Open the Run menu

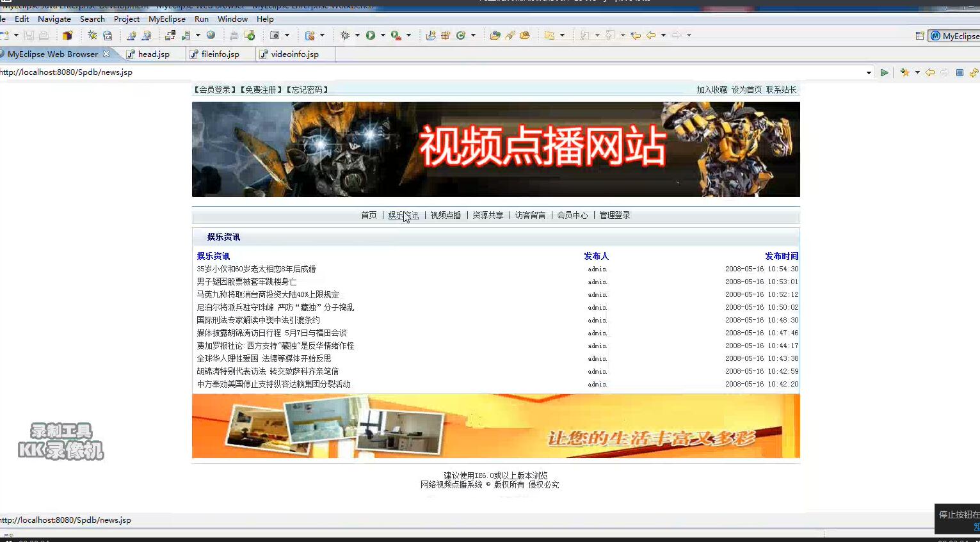(202, 19)
